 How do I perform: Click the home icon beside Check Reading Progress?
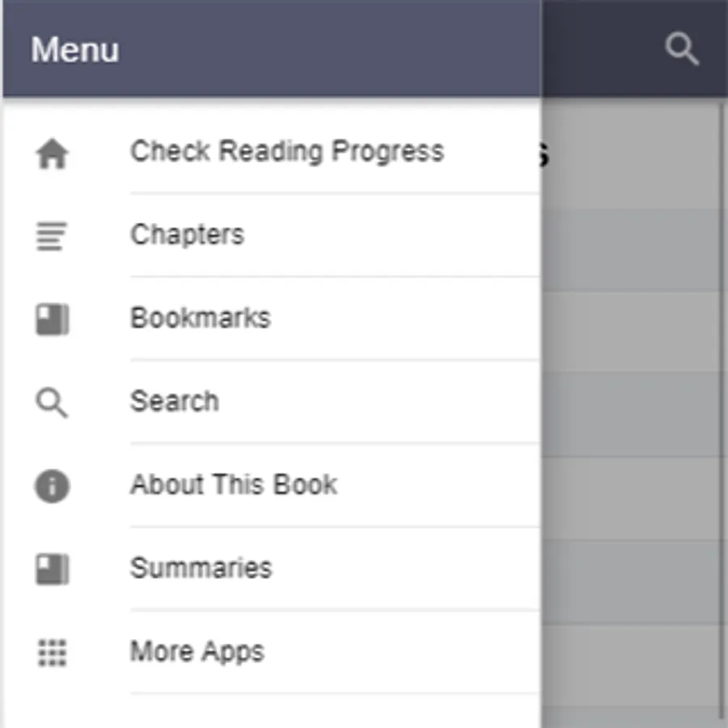(x=53, y=154)
